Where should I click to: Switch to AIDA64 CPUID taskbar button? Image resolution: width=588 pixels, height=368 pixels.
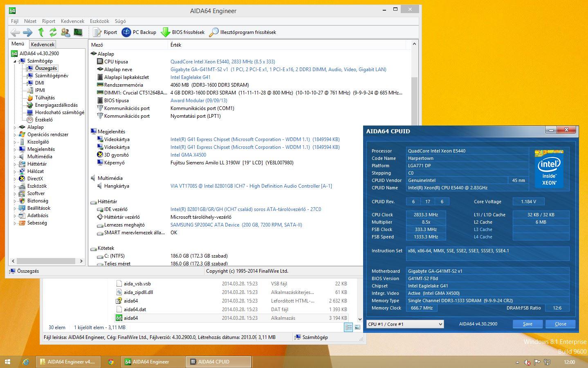click(219, 362)
